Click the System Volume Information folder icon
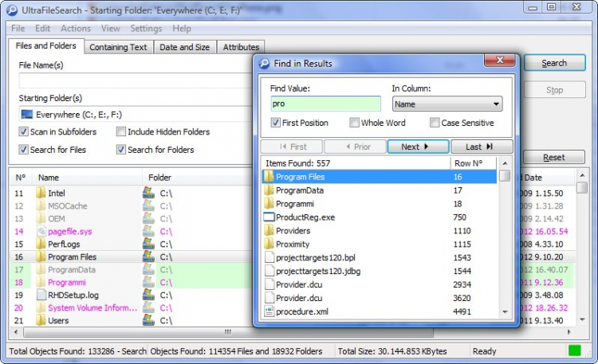This screenshot has width=598, height=364. click(x=41, y=307)
